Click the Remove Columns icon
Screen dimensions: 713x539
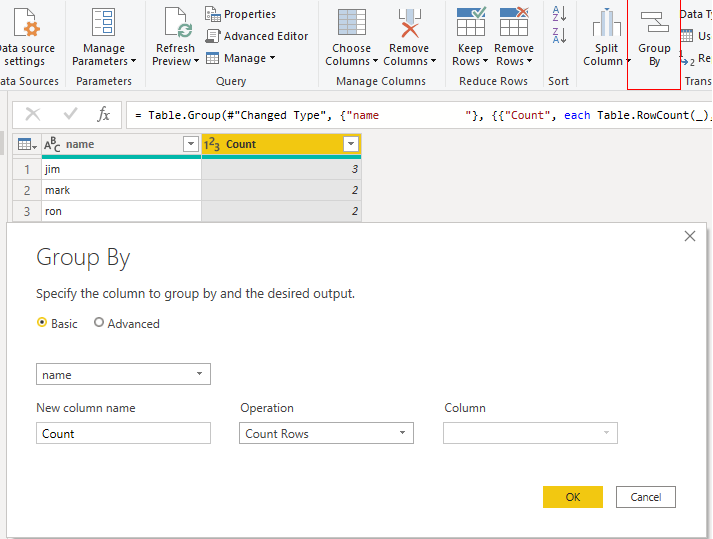(409, 22)
